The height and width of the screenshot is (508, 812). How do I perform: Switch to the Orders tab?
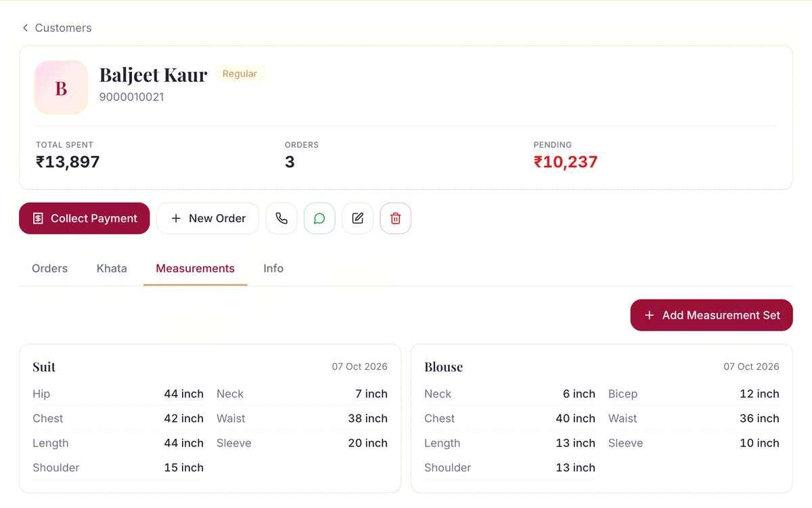(x=50, y=268)
